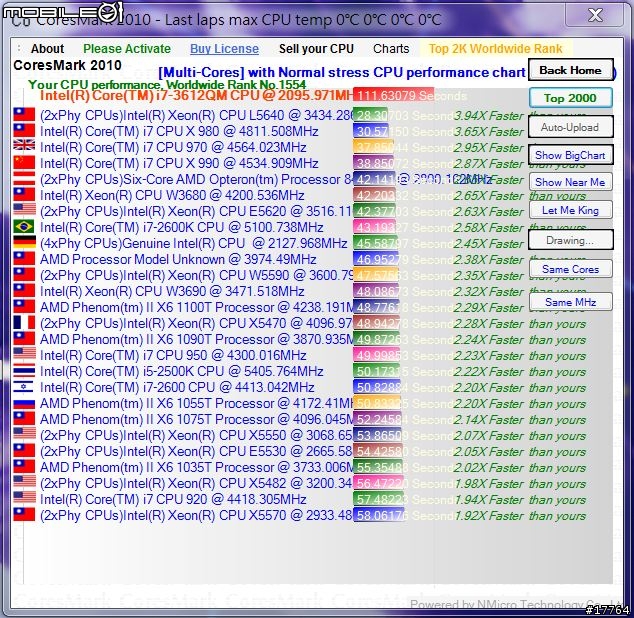Click the flag beside Six-Core AMD Opteron
Screen dimensions: 634x618
(x=24, y=178)
